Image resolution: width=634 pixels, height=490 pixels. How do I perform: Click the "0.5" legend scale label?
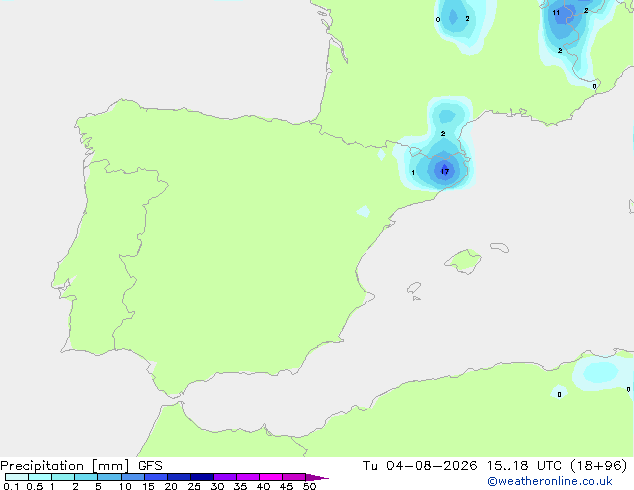click(35, 486)
